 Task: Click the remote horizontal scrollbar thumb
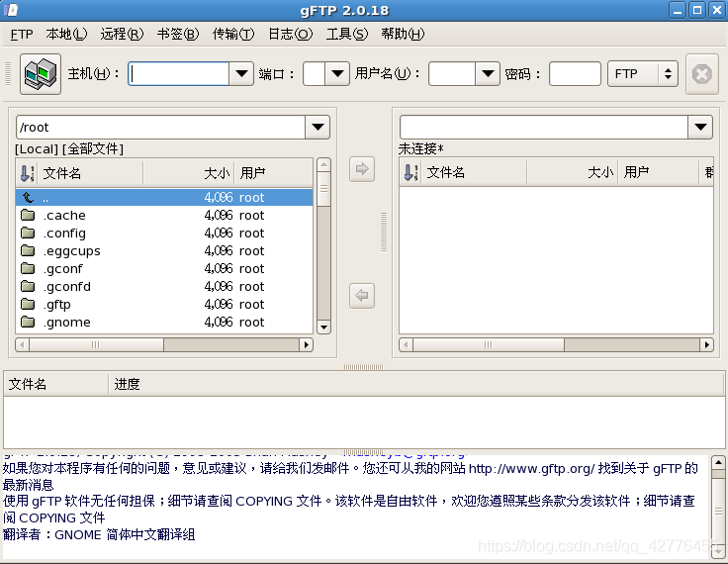[488, 344]
